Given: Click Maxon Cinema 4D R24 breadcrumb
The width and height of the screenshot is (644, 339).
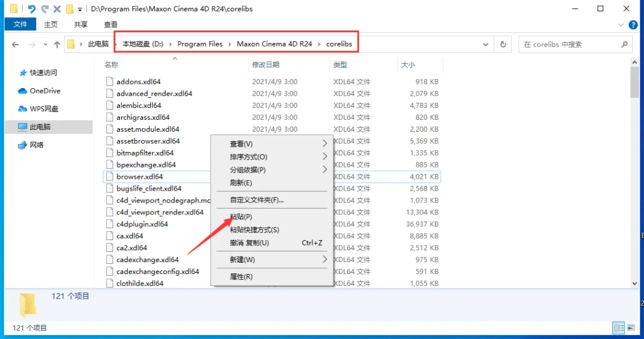Looking at the screenshot, I should (274, 44).
